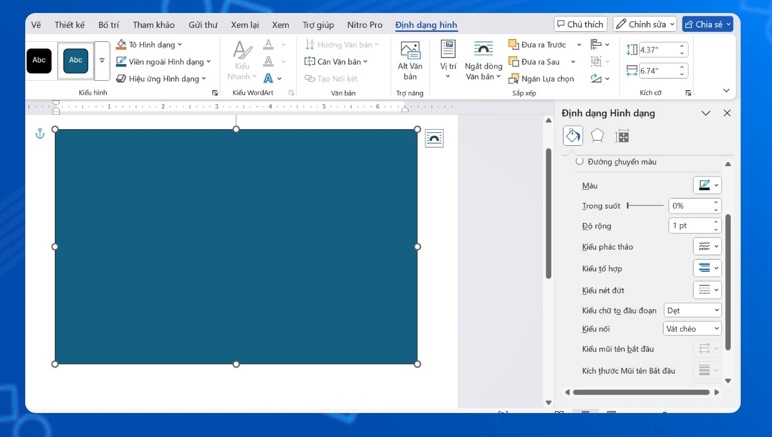
Task: Switch to the Tham khảo tab
Action: tap(153, 25)
